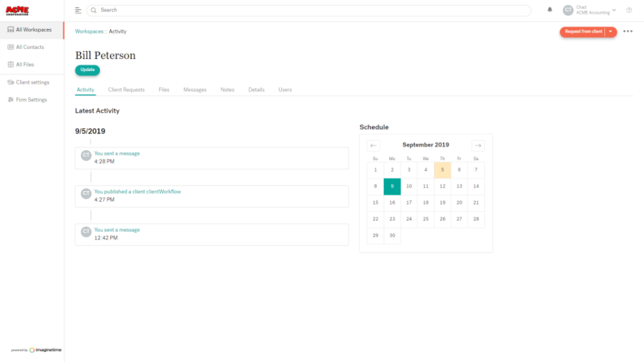This screenshot has height=362, width=644.
Task: Go to next month with right arrow
Action: pos(478,145)
